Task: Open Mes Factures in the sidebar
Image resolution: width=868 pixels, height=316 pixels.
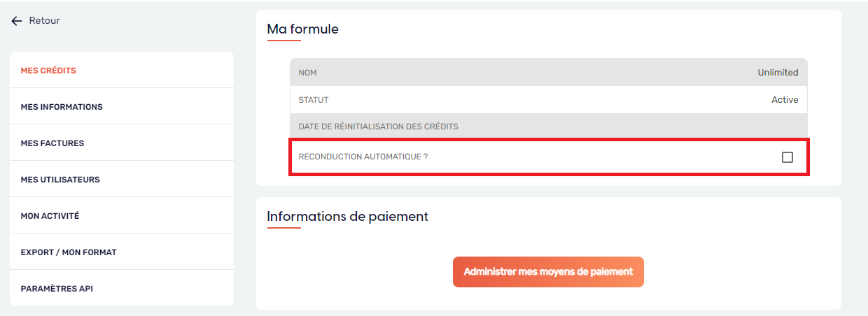Action: [x=52, y=143]
